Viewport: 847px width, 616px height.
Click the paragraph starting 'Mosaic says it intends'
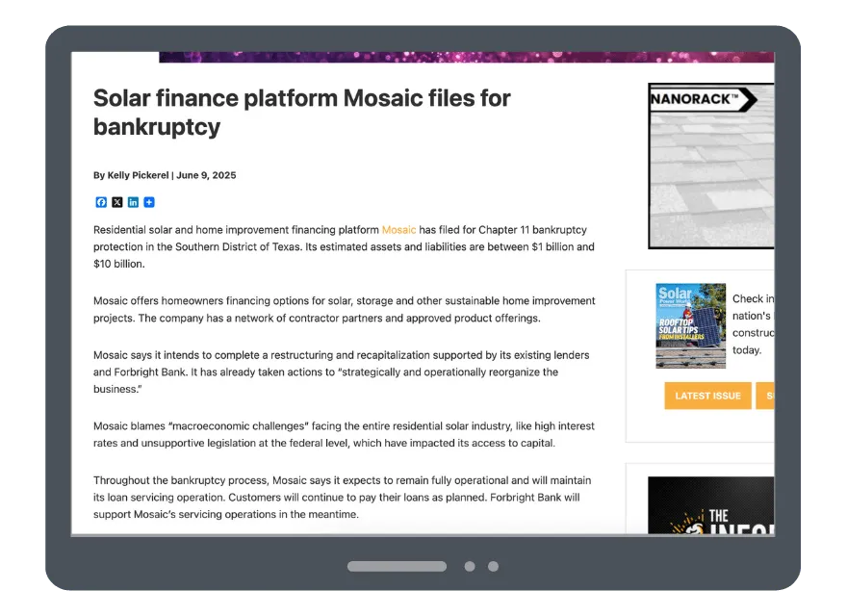click(342, 372)
